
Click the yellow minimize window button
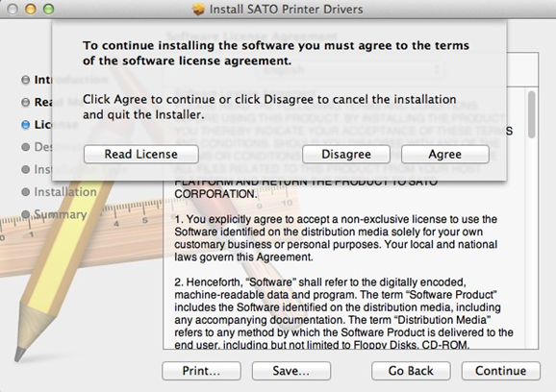tap(31, 10)
